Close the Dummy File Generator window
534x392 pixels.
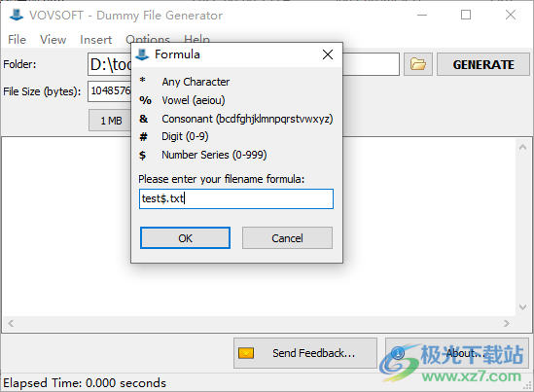[x=511, y=15]
